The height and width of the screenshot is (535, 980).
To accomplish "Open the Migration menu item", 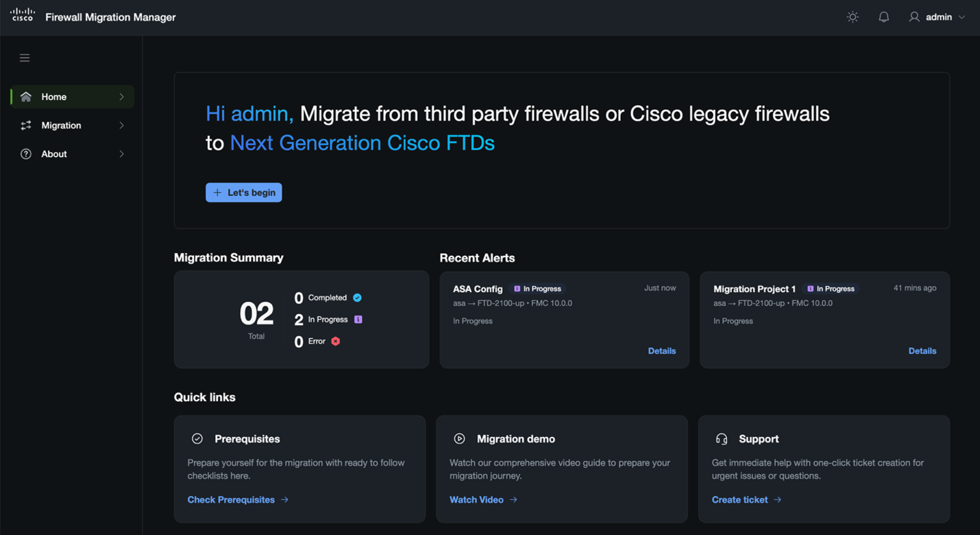I will coord(72,126).
